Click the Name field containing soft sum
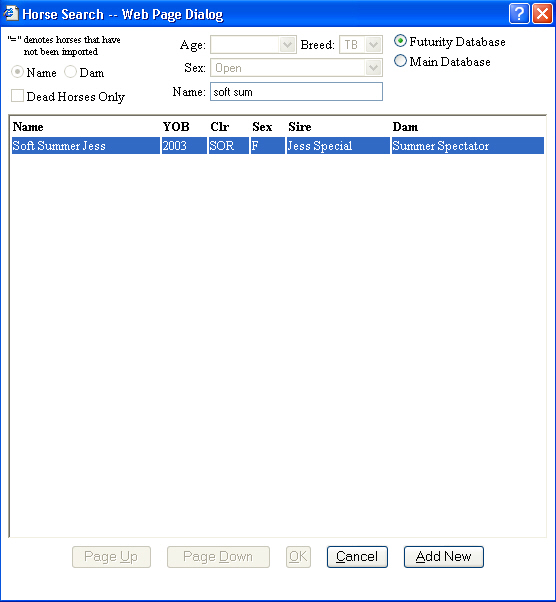 pos(296,91)
